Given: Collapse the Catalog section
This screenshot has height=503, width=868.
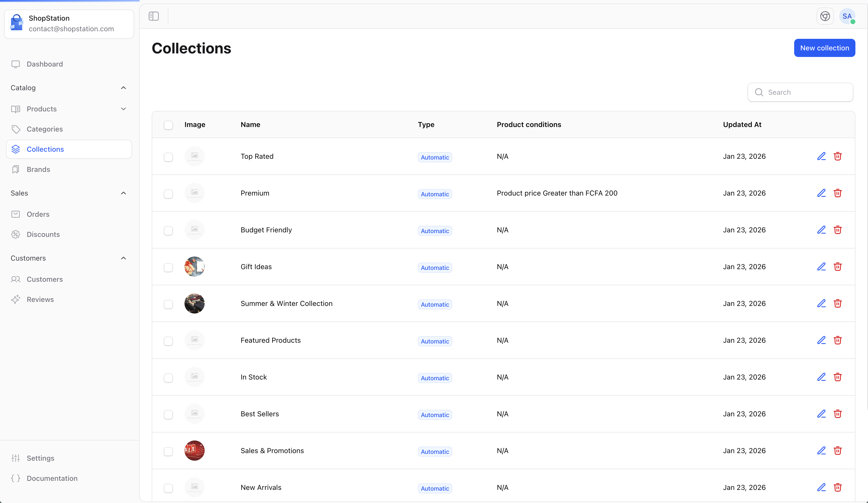Looking at the screenshot, I should tap(123, 88).
